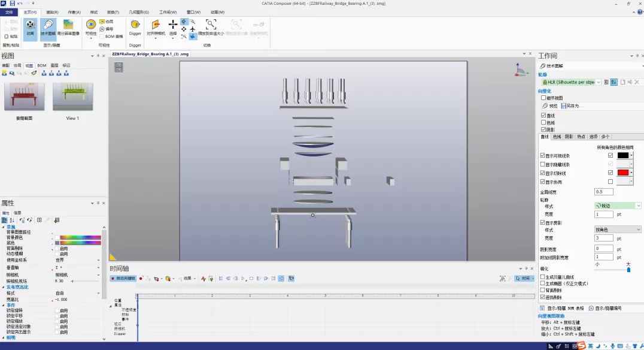The image size is (644, 350).
Task: Open the HLR Silhouette profile dropdown
Action: click(x=572, y=82)
